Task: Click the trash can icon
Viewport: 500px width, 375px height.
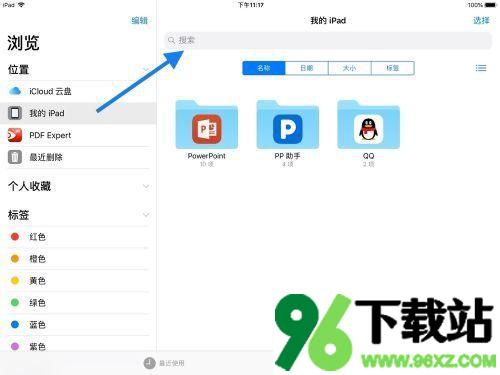Action: point(15,157)
